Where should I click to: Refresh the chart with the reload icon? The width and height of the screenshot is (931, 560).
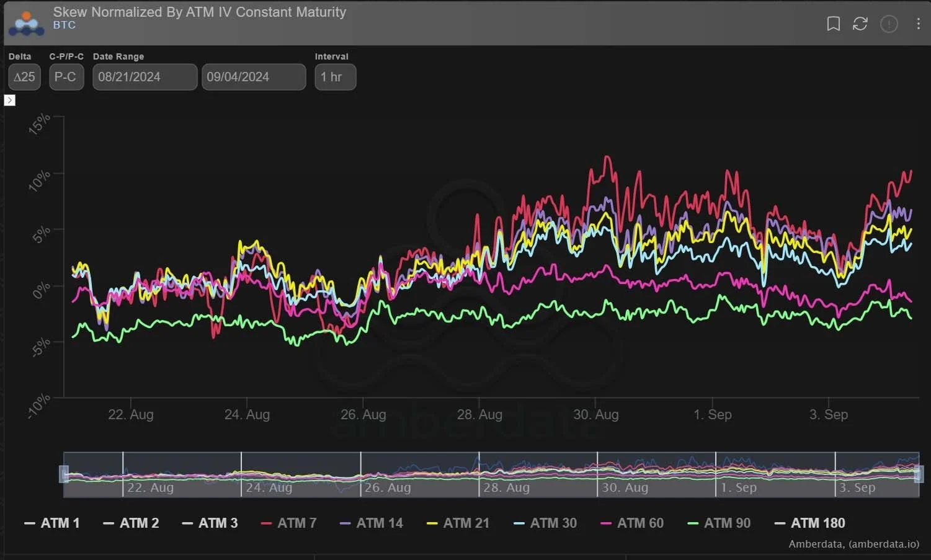(860, 24)
